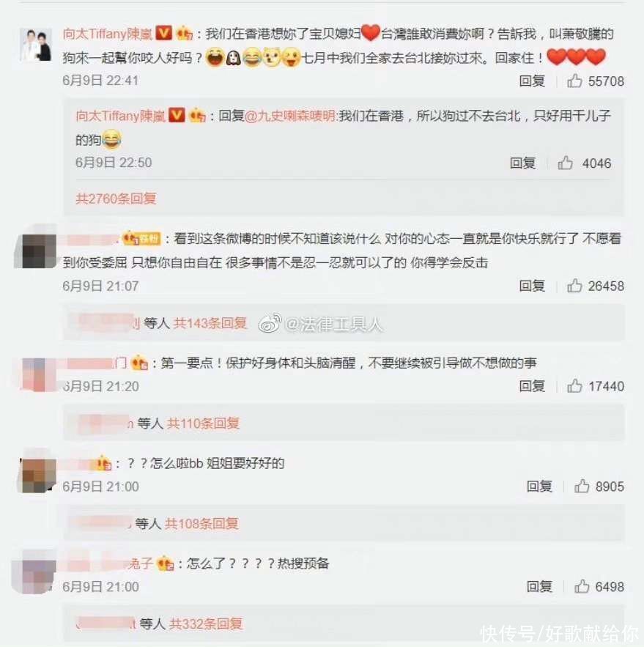Open the top commenter's avatar photo

[x=36, y=45]
